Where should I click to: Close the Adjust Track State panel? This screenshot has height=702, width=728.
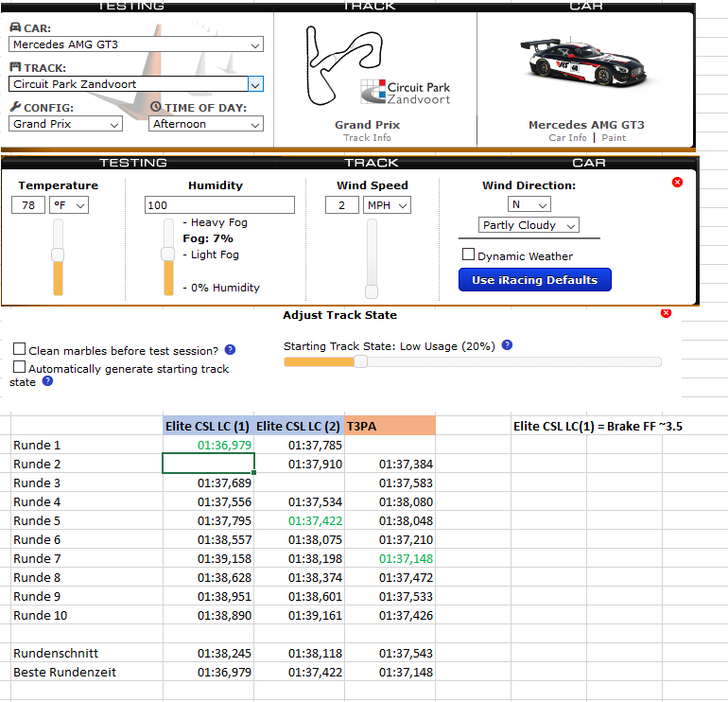pos(666,313)
